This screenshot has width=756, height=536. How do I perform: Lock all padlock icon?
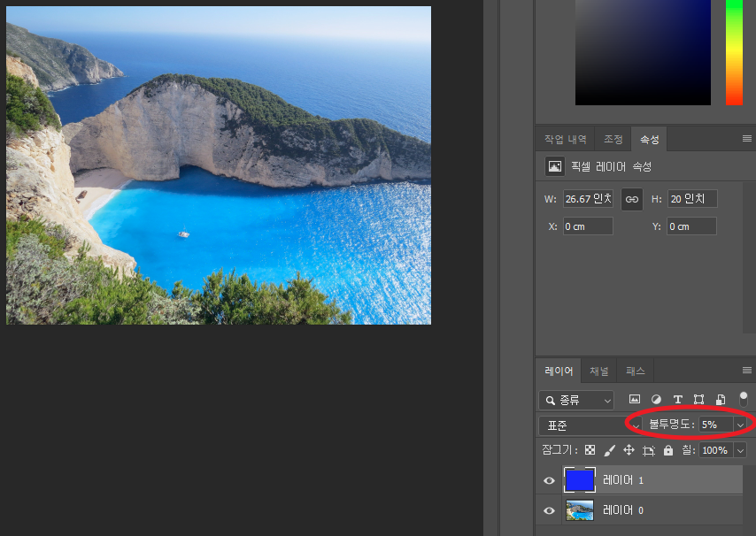click(667, 450)
